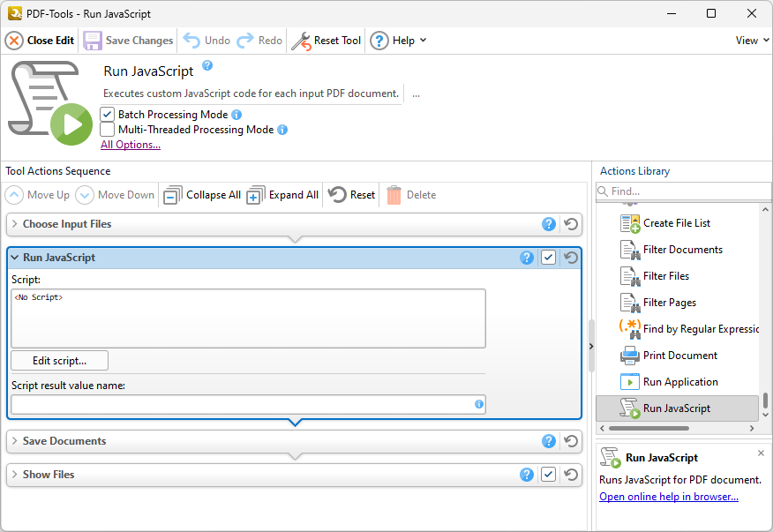Open the Help dropdown menu
The width and height of the screenshot is (773, 532).
[398, 41]
